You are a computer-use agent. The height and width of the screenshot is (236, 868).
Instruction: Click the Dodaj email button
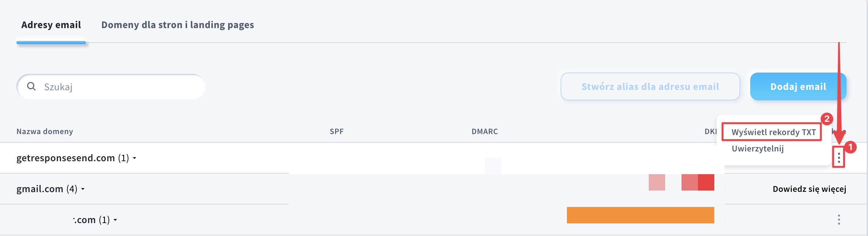(798, 86)
